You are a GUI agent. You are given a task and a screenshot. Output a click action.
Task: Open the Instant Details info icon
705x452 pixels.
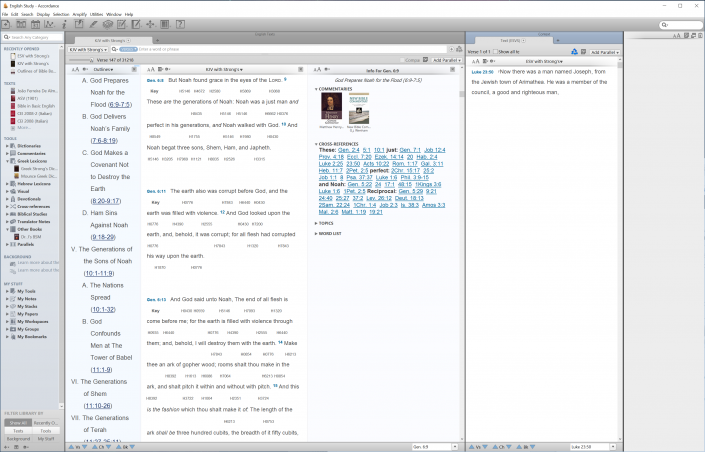pos(64,24)
